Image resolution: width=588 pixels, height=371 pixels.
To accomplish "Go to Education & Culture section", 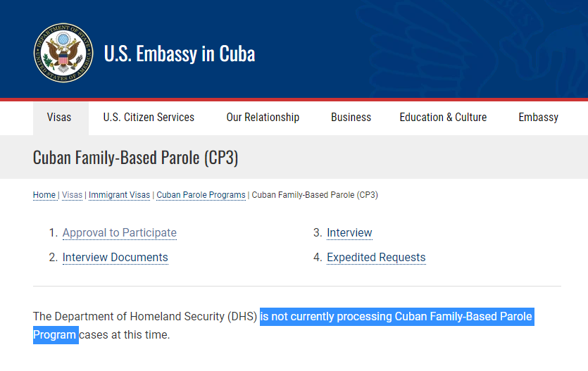I will coord(443,118).
